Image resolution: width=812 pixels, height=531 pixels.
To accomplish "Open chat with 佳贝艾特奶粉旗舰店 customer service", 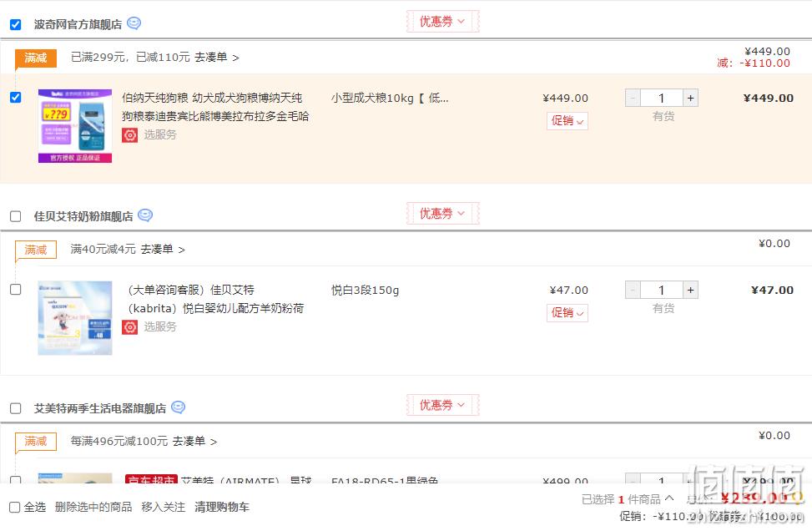I will point(145,215).
